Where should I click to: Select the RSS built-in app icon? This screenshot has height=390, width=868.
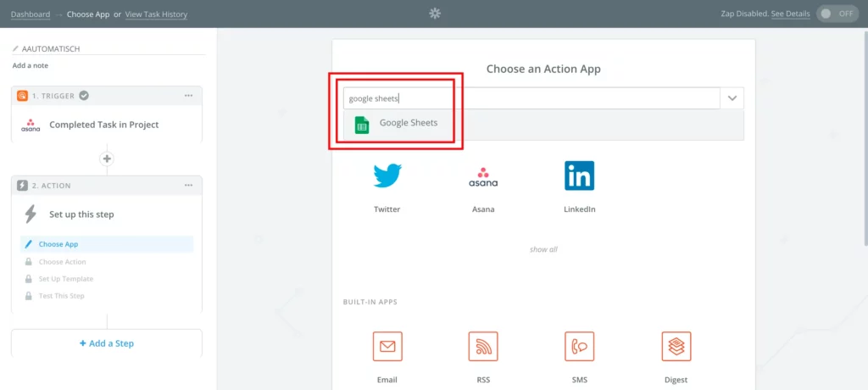[483, 346]
